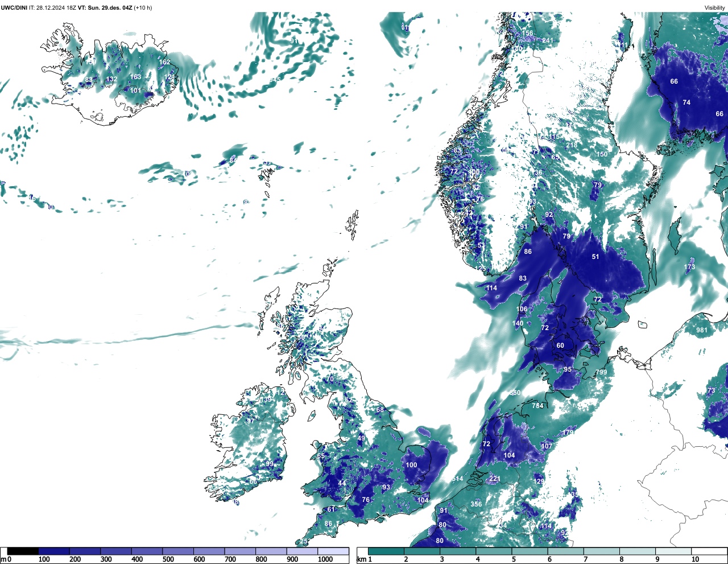
Task: Click the map value '129' over western Germany
Action: 539,481
